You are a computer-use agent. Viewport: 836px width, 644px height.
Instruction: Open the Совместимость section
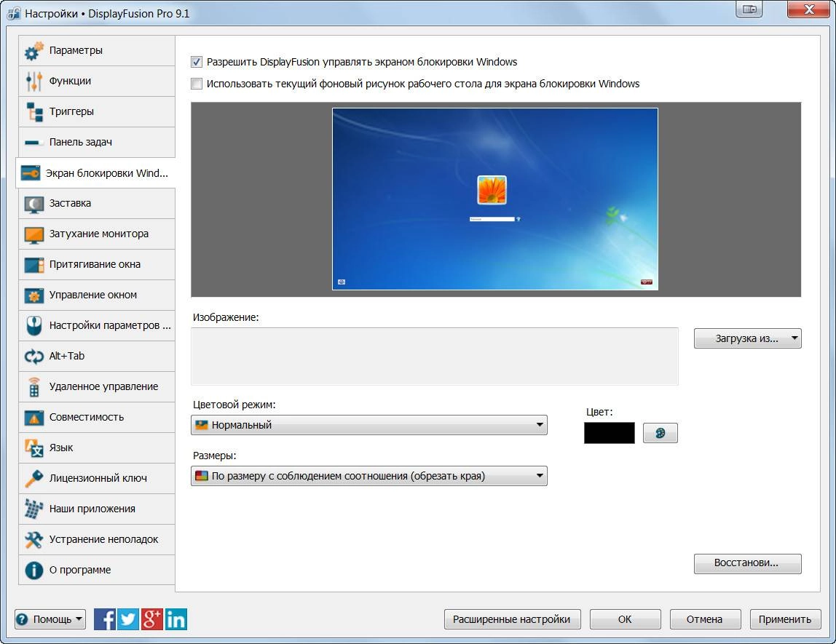(97, 417)
